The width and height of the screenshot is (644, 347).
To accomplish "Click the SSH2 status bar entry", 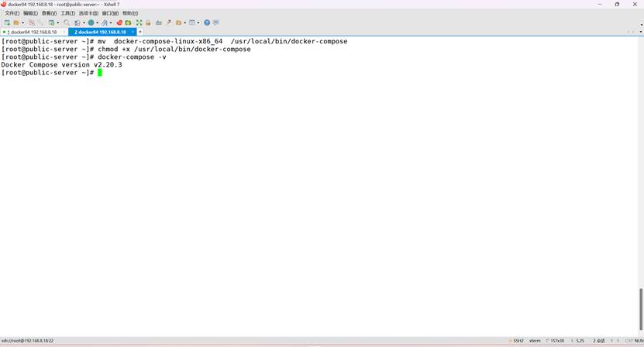I will point(517,341).
